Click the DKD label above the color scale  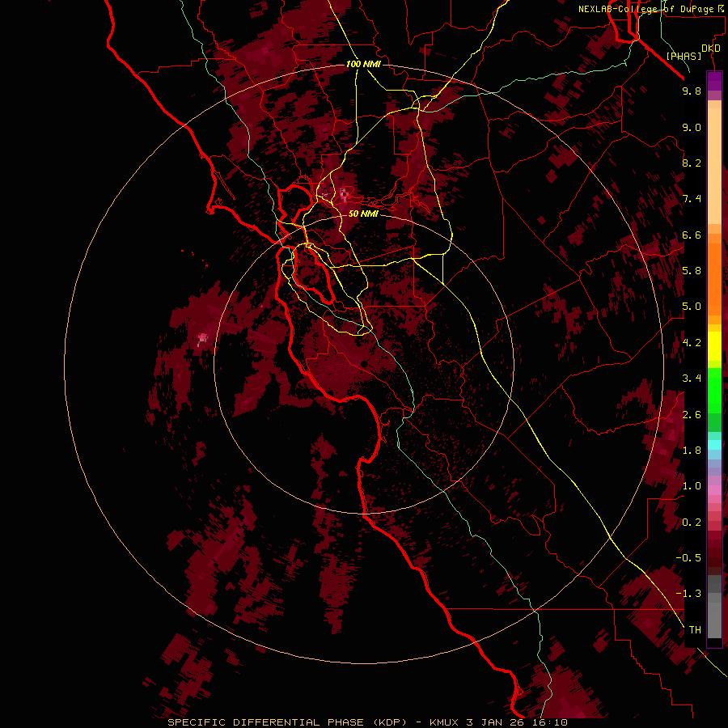click(710, 49)
